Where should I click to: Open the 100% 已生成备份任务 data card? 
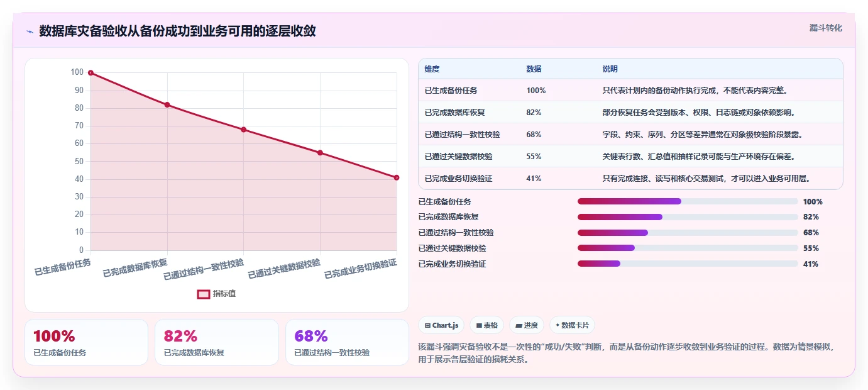click(x=86, y=342)
